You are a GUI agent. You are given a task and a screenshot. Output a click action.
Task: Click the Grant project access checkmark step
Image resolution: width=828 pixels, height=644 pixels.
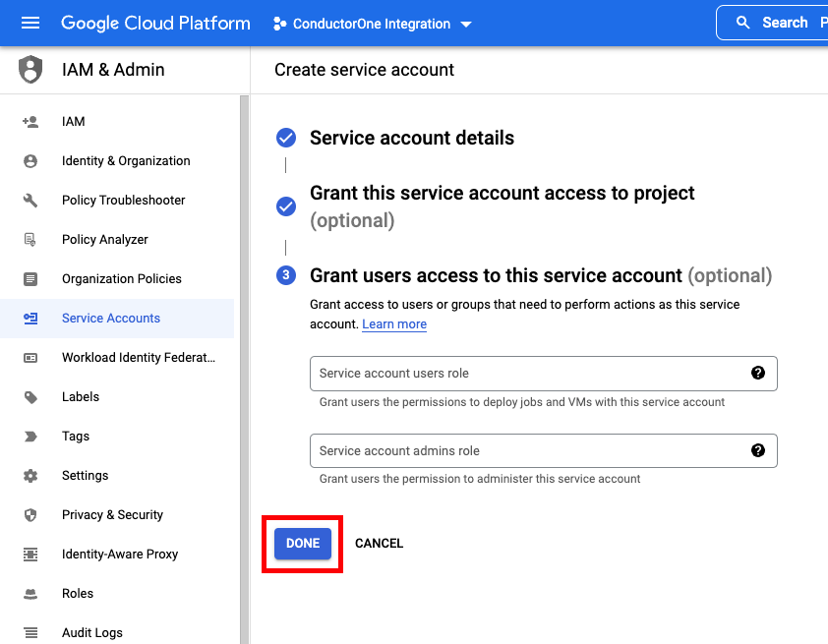[286, 206]
